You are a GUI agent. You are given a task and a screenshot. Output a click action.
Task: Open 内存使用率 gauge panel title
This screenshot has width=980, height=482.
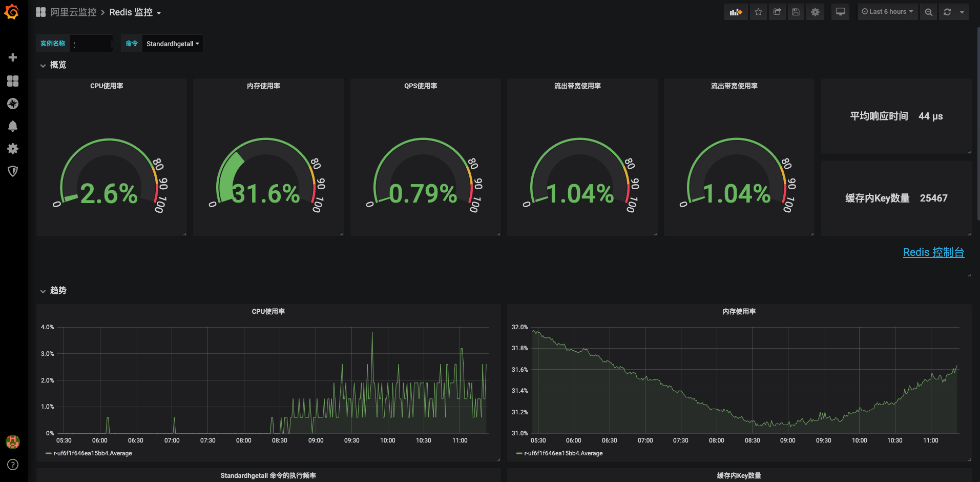point(263,86)
